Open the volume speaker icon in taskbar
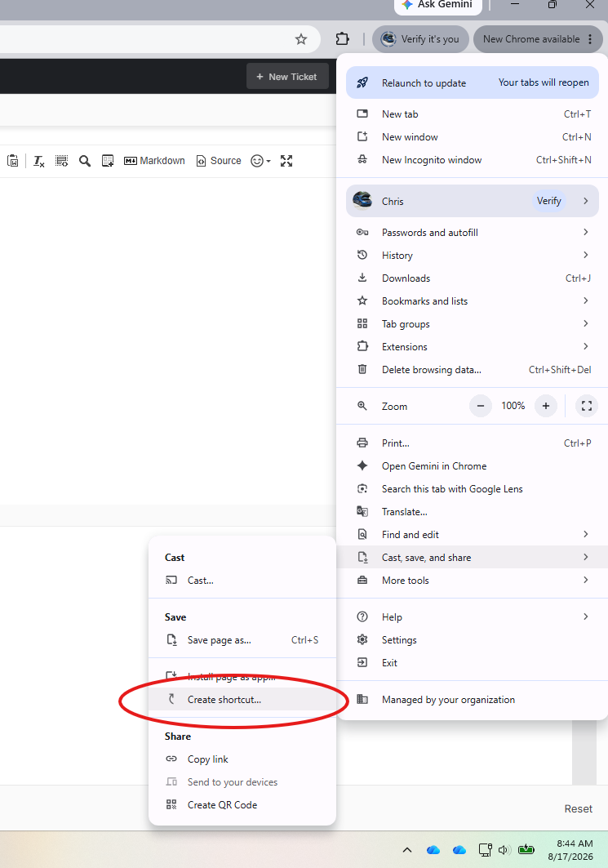This screenshot has width=608, height=868. click(504, 850)
